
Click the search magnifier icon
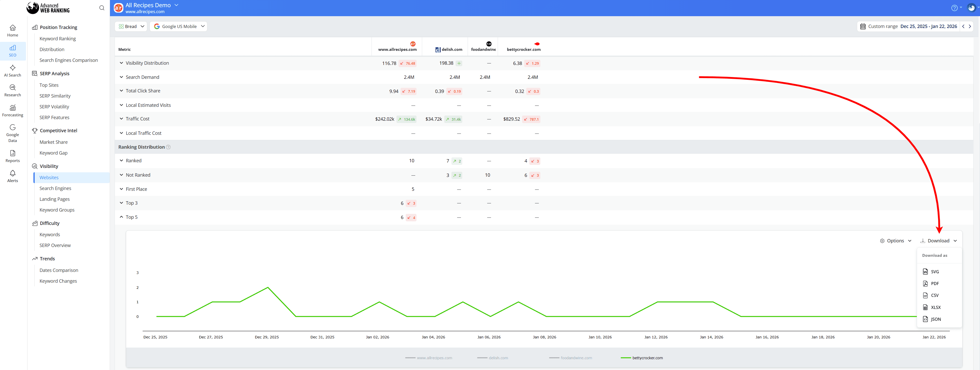point(101,8)
